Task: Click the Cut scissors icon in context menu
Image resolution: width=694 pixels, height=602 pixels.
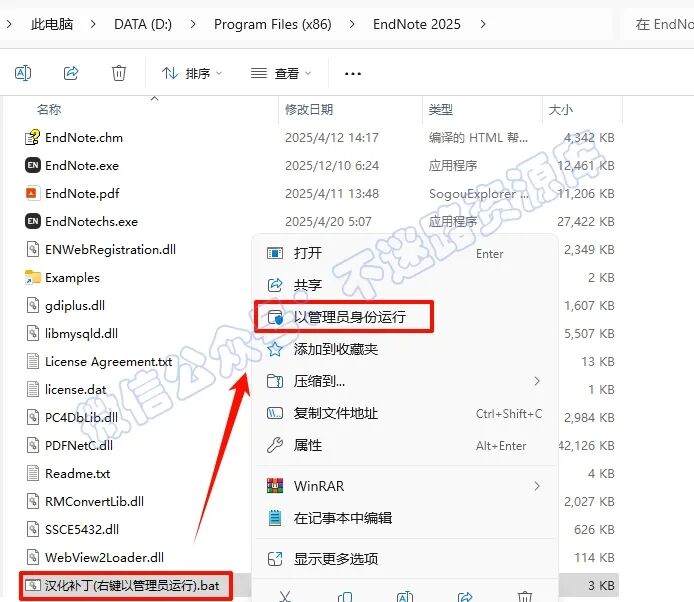Action: click(x=285, y=596)
